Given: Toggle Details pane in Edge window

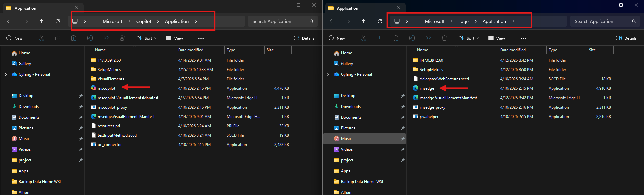Looking at the screenshot, I should (x=626, y=38).
